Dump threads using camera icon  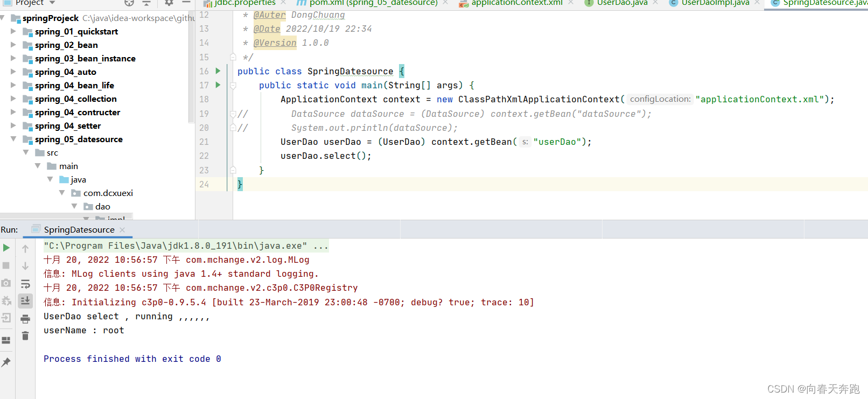6,283
